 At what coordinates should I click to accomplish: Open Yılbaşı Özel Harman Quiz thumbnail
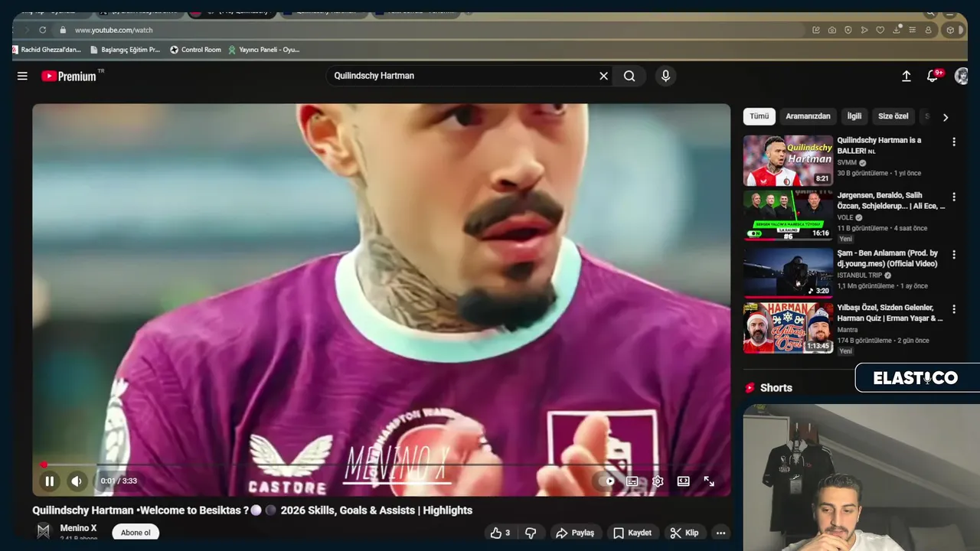[788, 328]
